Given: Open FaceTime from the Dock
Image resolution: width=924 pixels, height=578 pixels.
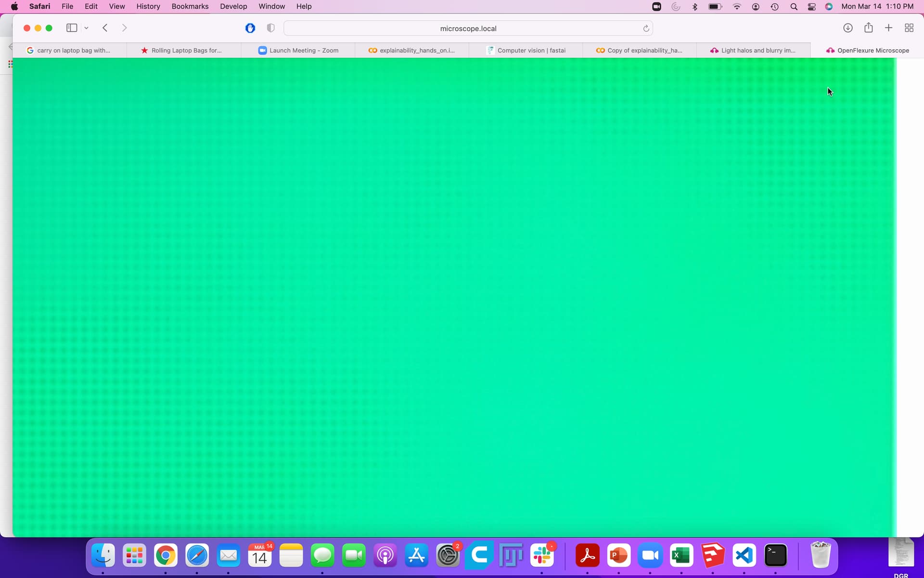Looking at the screenshot, I should (354, 556).
